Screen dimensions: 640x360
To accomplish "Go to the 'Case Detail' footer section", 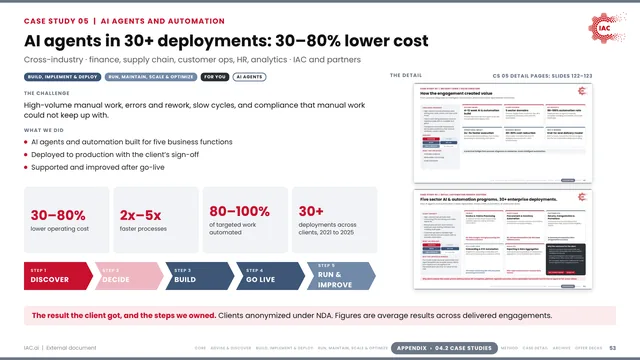I will 535,348.
